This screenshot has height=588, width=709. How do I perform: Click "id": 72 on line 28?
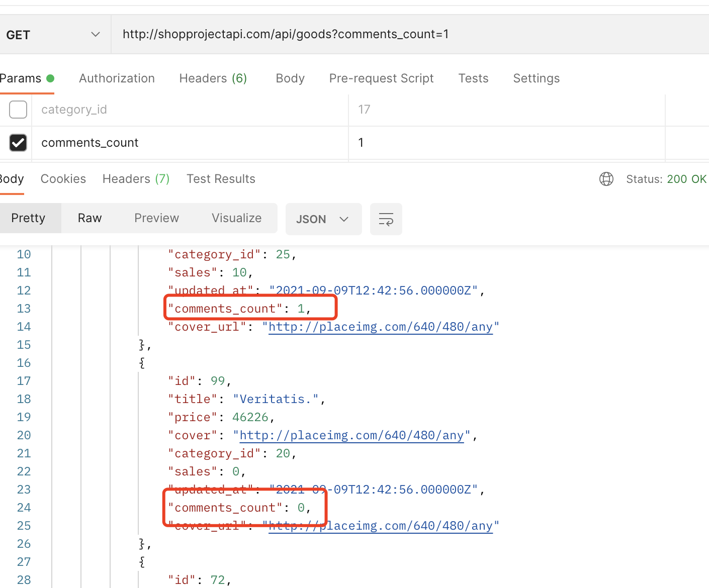coord(199,580)
